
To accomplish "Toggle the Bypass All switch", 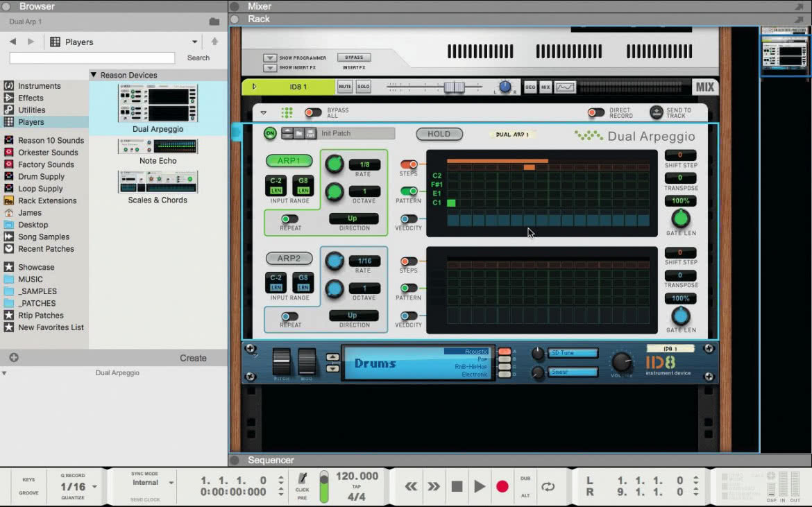I will click(x=313, y=112).
